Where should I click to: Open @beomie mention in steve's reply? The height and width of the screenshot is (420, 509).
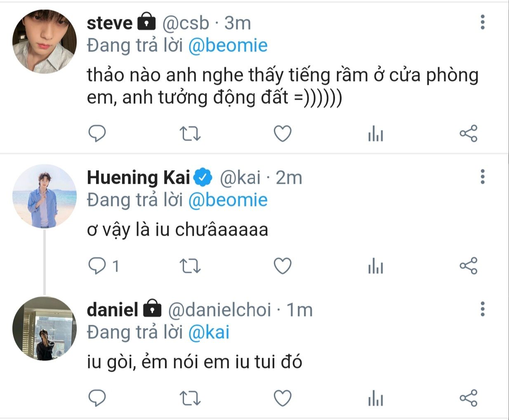coord(228,45)
